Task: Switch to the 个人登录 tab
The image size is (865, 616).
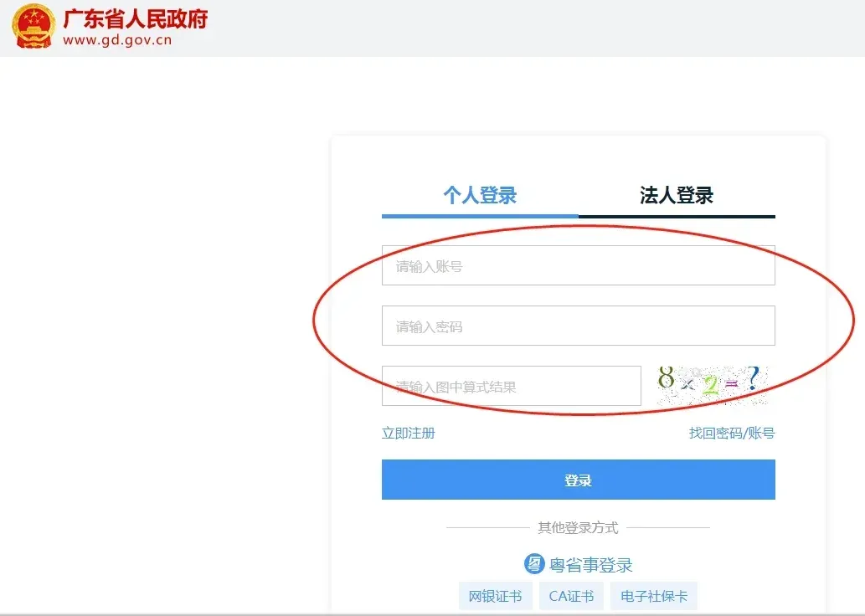Action: [x=480, y=195]
